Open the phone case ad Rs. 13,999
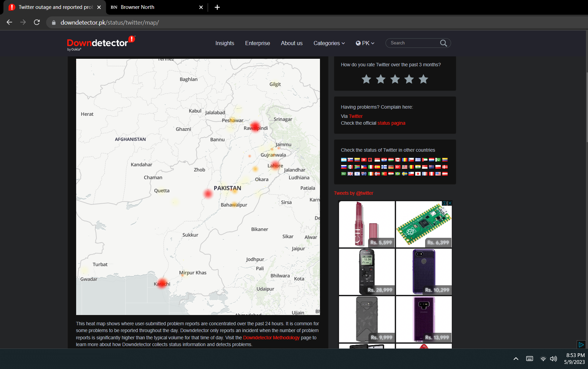This screenshot has height=369, width=588. [424, 319]
